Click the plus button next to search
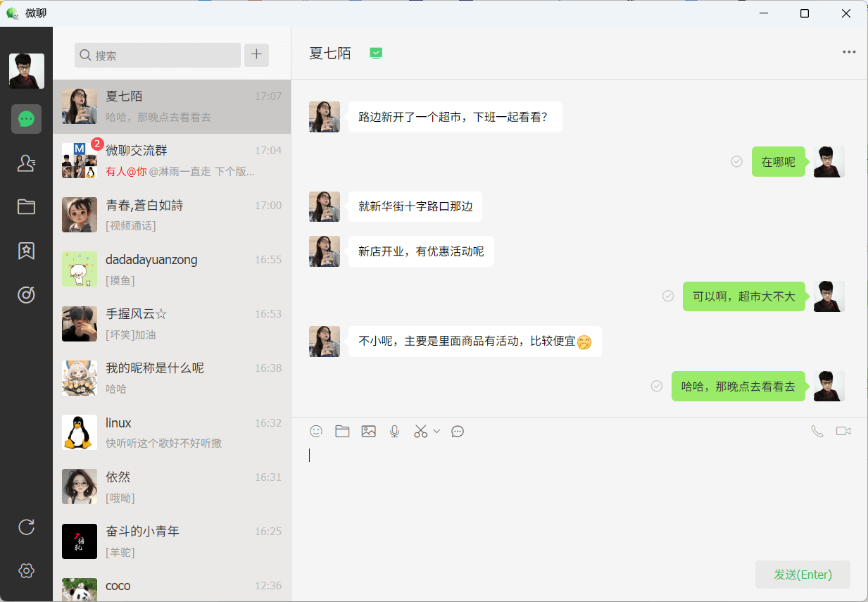The image size is (868, 602). pos(256,55)
